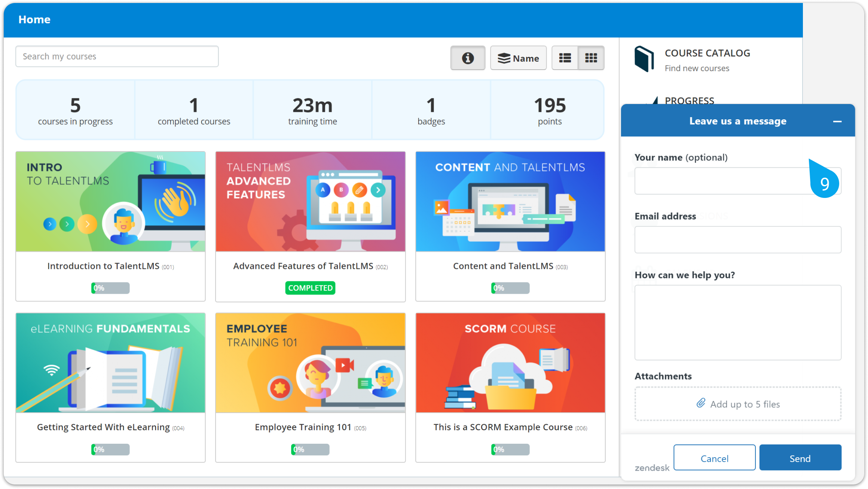Image resolution: width=868 pixels, height=489 pixels.
Task: Click SCORM Example Course progress bar
Action: (510, 449)
